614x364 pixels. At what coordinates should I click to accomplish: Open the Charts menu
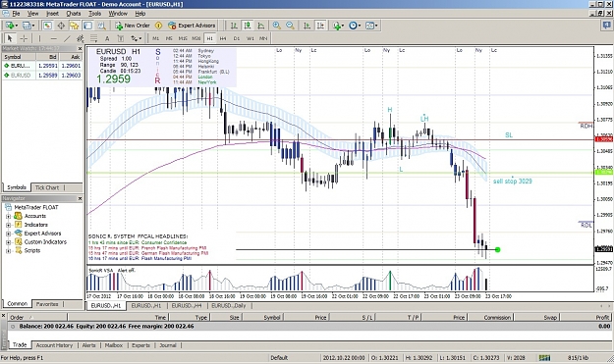coord(74,14)
